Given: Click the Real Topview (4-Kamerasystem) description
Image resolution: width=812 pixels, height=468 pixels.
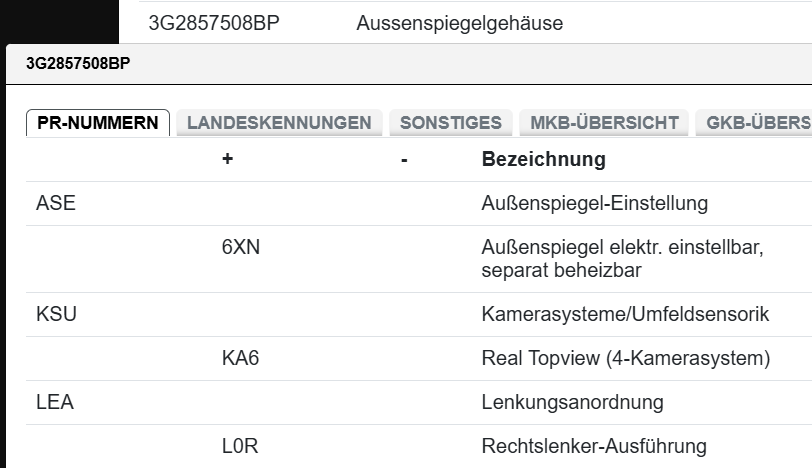Looking at the screenshot, I should (625, 358).
